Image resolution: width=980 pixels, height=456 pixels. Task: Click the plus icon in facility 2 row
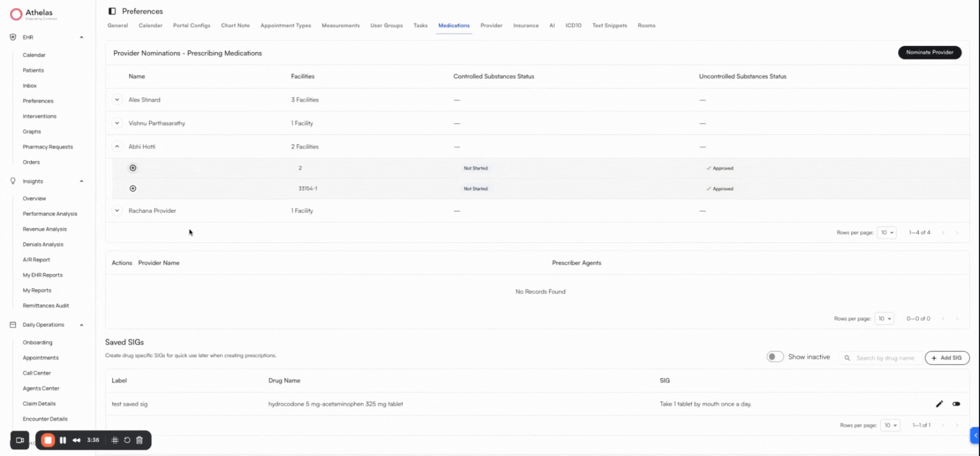click(133, 168)
